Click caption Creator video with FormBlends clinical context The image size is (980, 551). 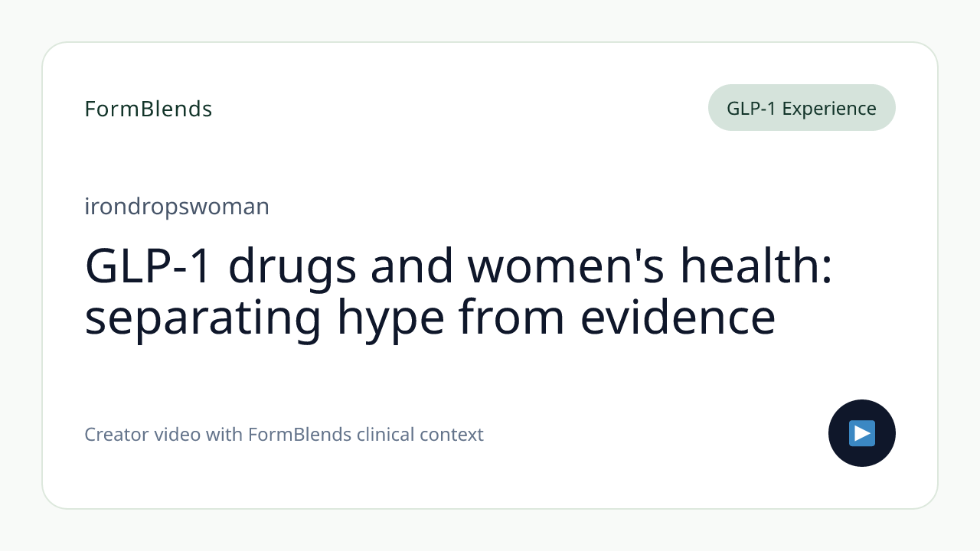(x=284, y=435)
